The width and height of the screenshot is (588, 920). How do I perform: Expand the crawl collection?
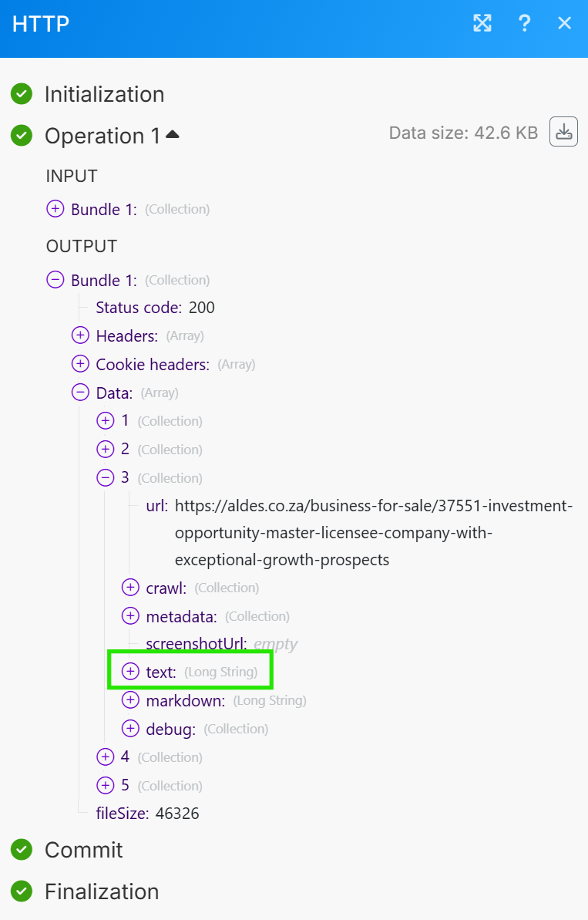coord(130,588)
